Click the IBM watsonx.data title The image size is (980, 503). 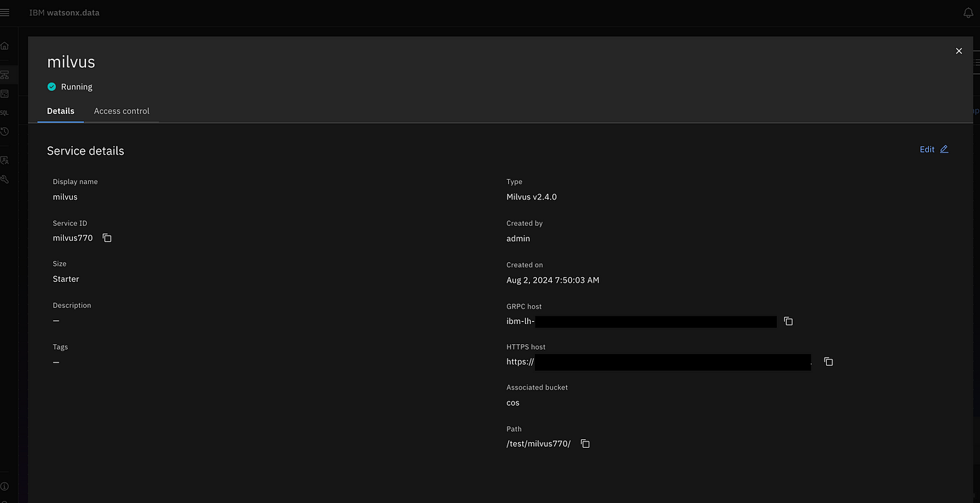[x=64, y=13]
